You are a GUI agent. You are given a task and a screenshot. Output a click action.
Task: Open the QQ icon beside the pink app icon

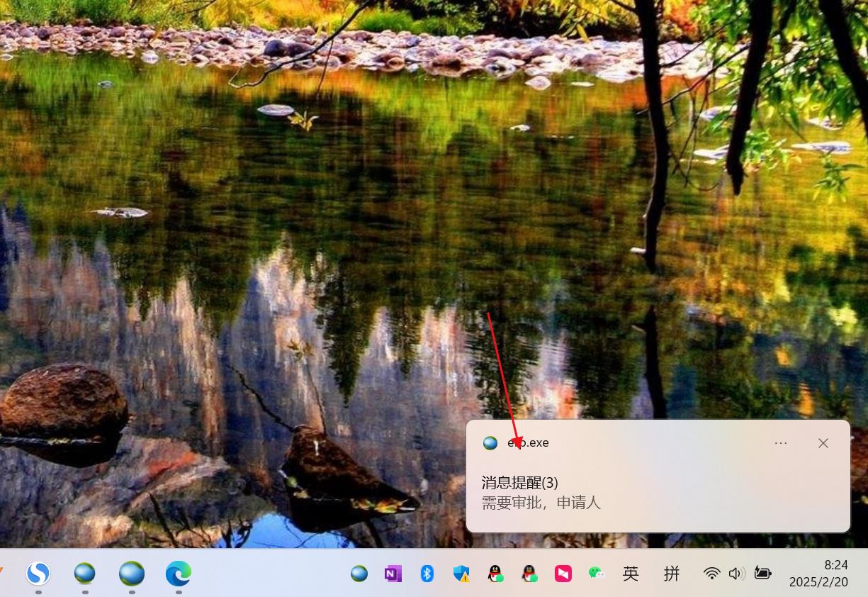pos(529,574)
